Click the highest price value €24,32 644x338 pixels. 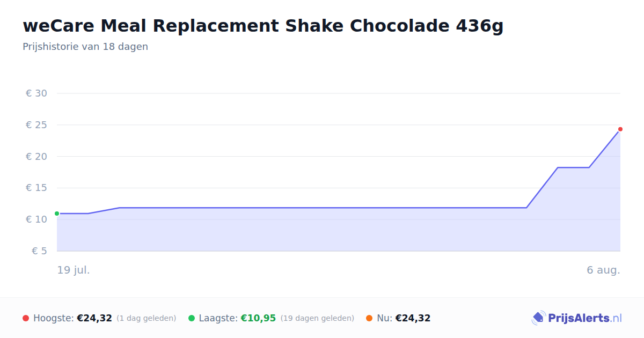(94, 318)
